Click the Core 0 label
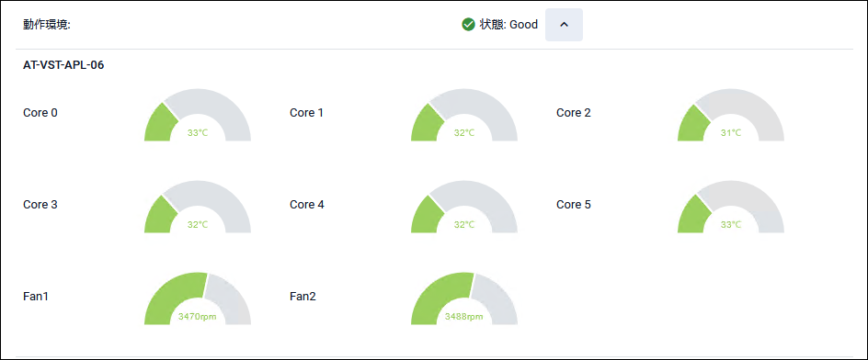 (x=40, y=113)
